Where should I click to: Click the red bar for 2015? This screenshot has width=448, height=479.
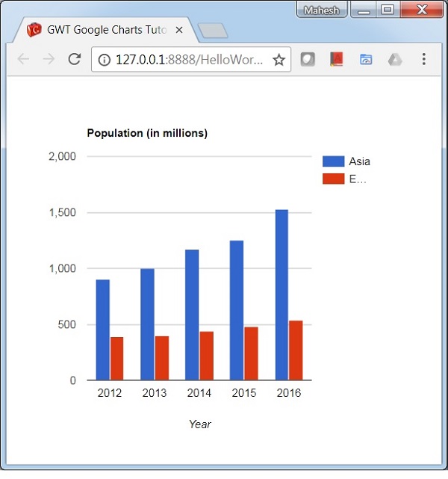tap(251, 353)
